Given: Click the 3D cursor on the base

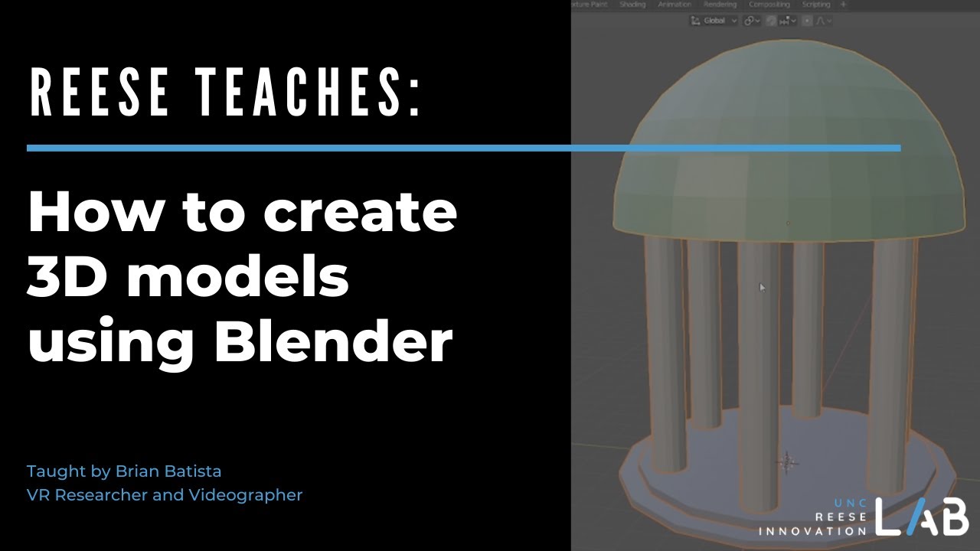Looking at the screenshot, I should 786,461.
